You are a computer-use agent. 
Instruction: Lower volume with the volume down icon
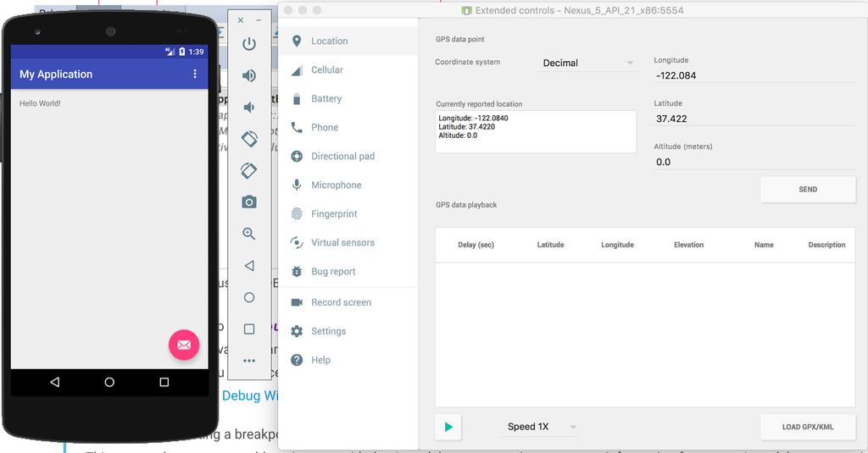tap(249, 108)
